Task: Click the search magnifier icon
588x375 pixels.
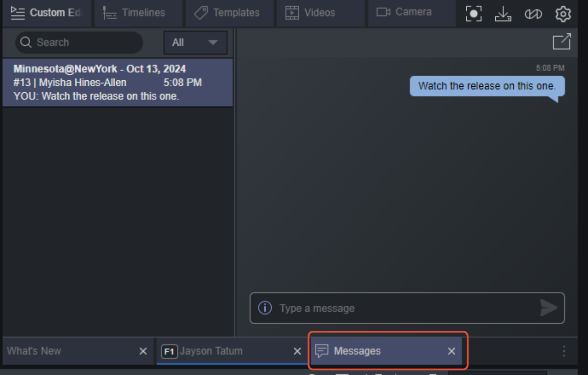Action: [x=26, y=42]
